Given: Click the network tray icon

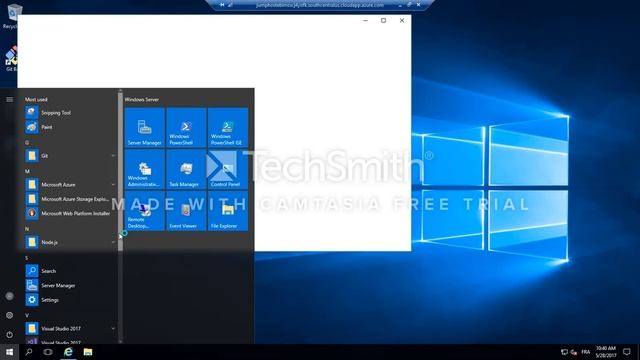Looking at the screenshot, I should coord(564,352).
